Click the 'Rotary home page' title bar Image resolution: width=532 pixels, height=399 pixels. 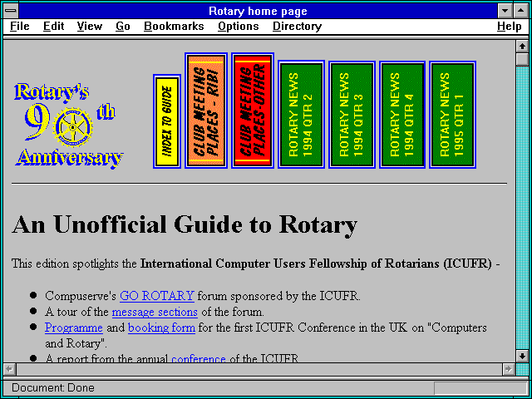(258, 11)
